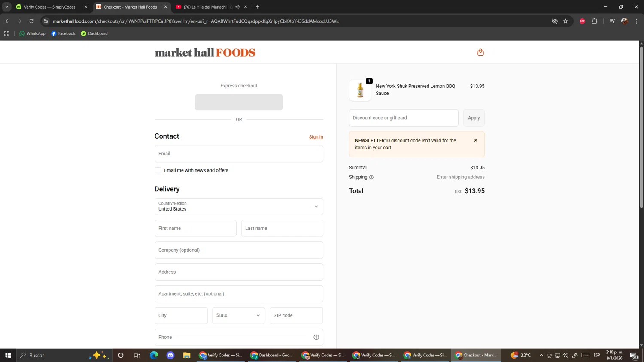The image size is (644, 362).
Task: Switch to the Verify Codes — SimplyCodes tab
Action: coord(49,7)
